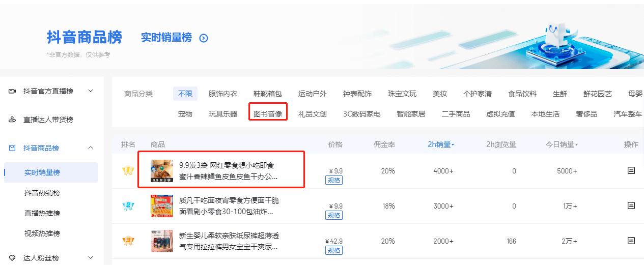Click the 18% commission rate value
The width and height of the screenshot is (644, 265).
[388, 206]
